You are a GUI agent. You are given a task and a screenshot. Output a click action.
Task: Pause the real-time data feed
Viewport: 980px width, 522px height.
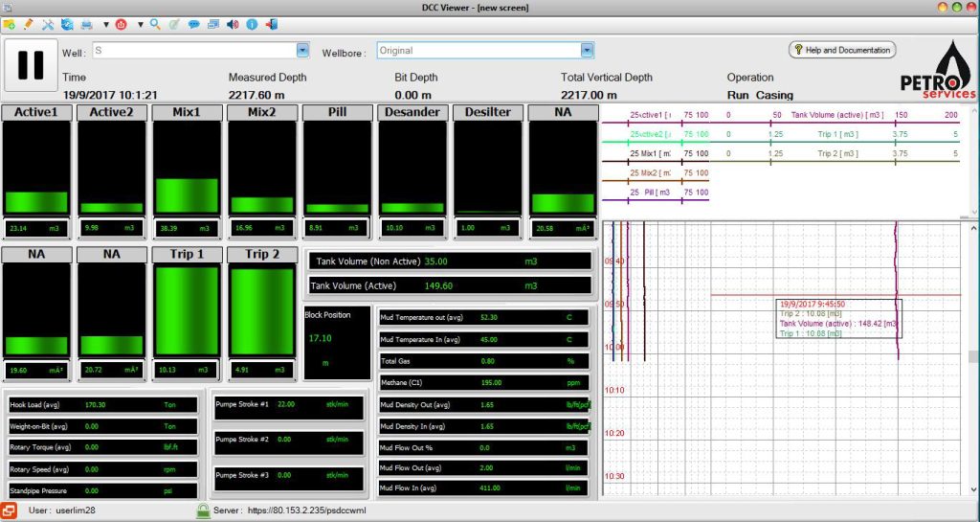coord(32,64)
